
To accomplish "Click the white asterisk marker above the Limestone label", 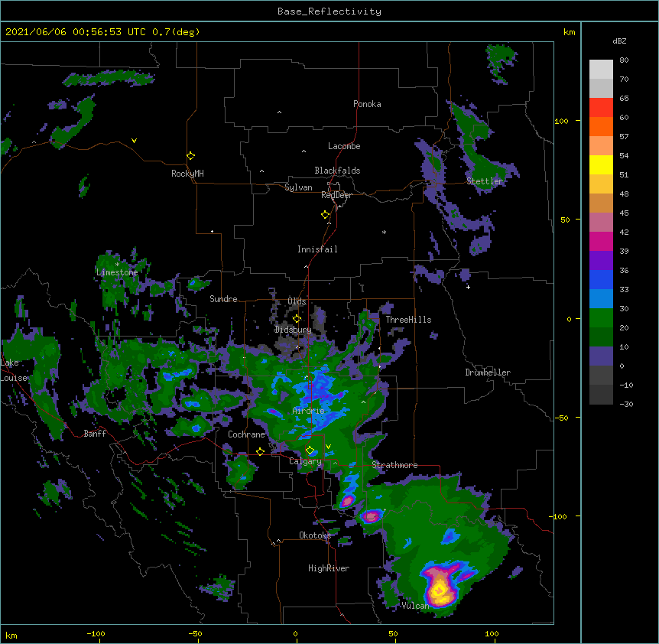I will (117, 265).
